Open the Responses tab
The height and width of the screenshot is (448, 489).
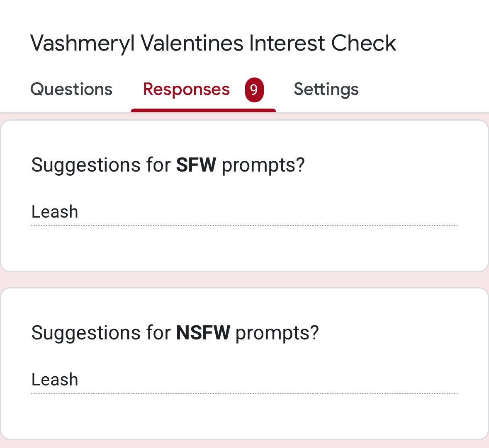pos(186,90)
